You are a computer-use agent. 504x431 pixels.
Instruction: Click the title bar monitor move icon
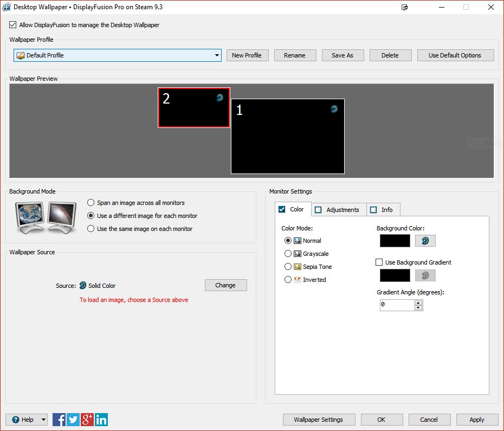[x=404, y=7]
